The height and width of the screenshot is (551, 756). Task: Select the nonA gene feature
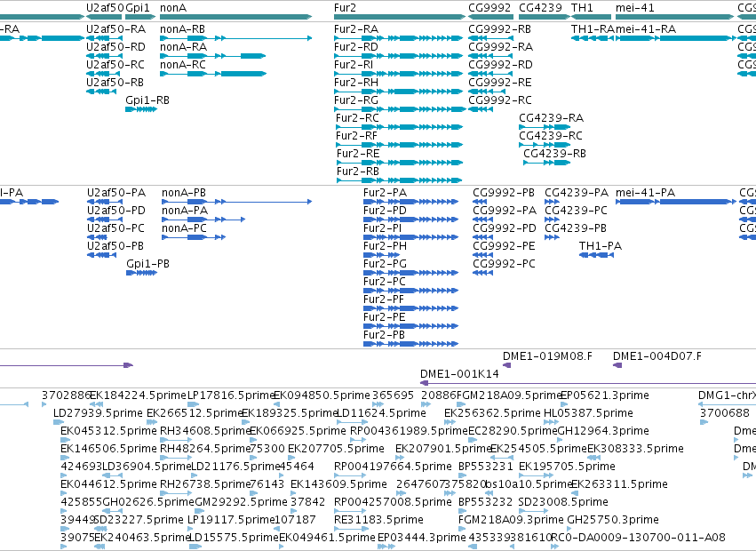click(236, 17)
